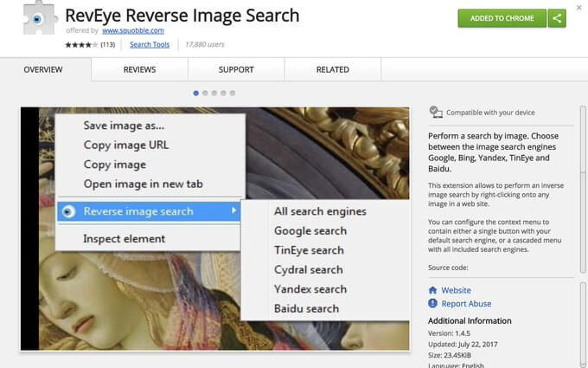Click the eye icon beside Reverse image search

pyautogui.click(x=69, y=211)
